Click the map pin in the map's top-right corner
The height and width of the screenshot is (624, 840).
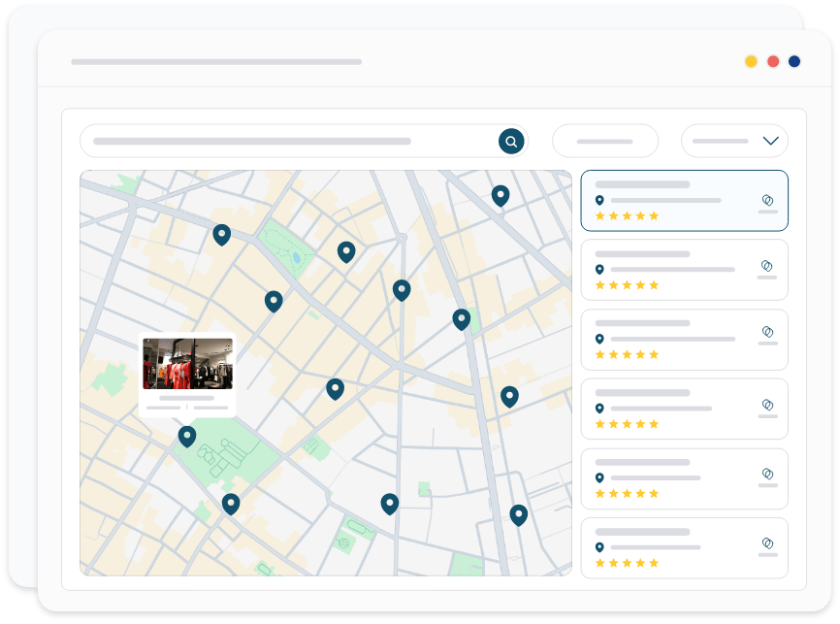tap(501, 195)
